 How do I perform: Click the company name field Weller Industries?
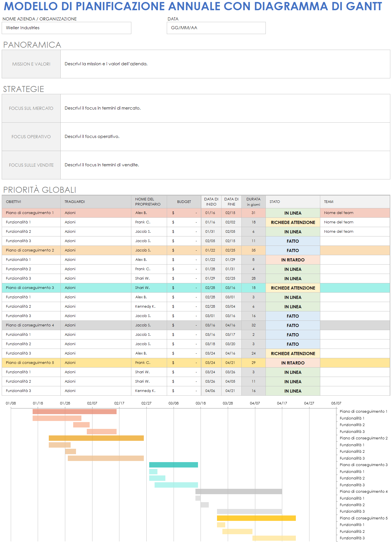[x=66, y=28]
